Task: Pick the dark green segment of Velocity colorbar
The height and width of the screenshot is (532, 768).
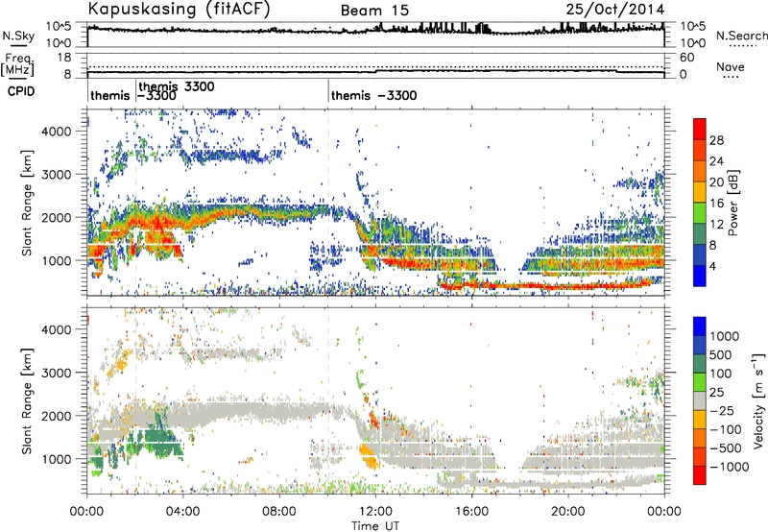Action: click(x=700, y=364)
